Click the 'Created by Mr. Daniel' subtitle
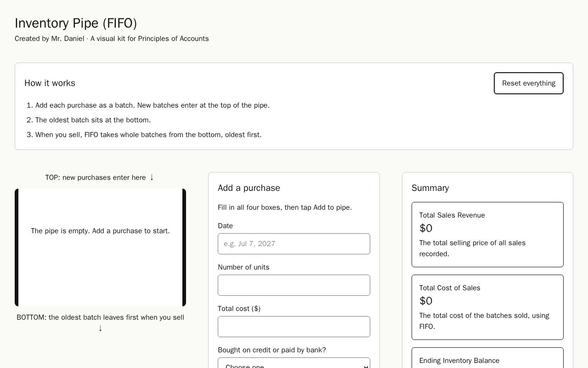The width and height of the screenshot is (588, 368). [x=112, y=39]
